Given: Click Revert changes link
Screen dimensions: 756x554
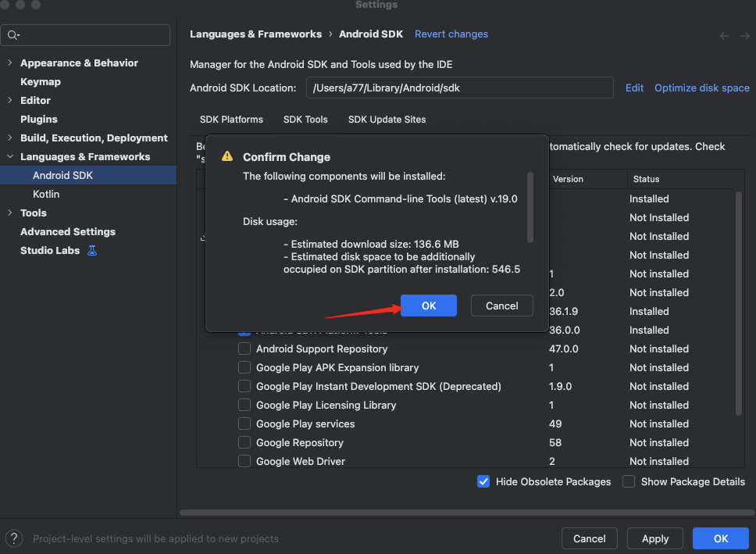Looking at the screenshot, I should click(451, 34).
